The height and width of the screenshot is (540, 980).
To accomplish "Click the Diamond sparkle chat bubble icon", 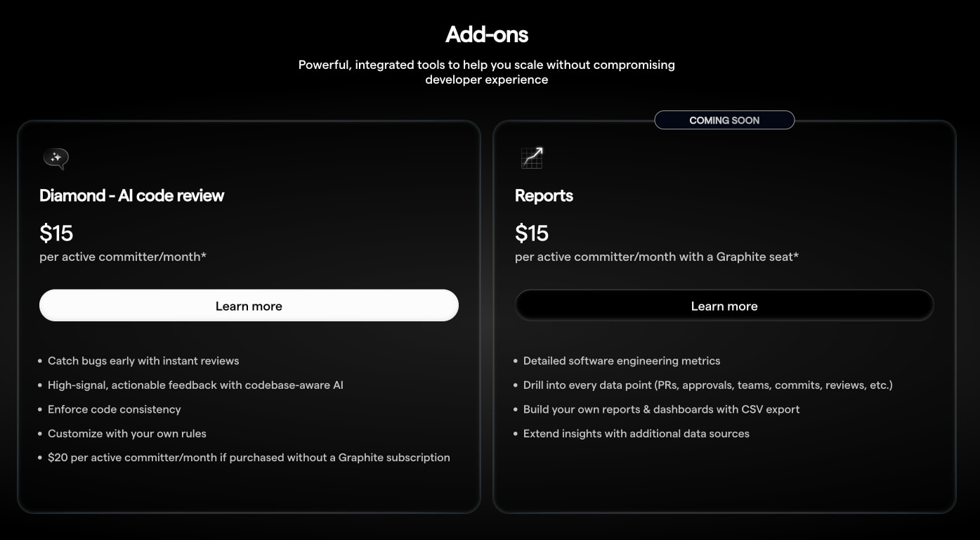I will pos(55,158).
